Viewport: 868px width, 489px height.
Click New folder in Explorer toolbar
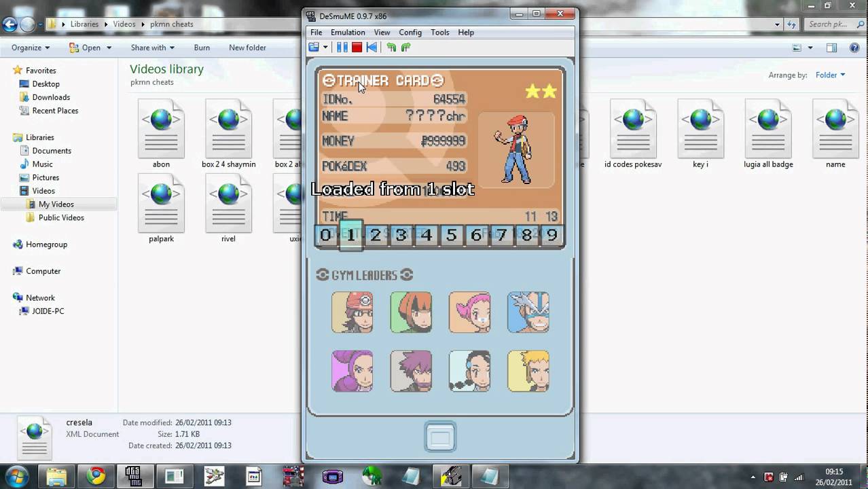[247, 48]
